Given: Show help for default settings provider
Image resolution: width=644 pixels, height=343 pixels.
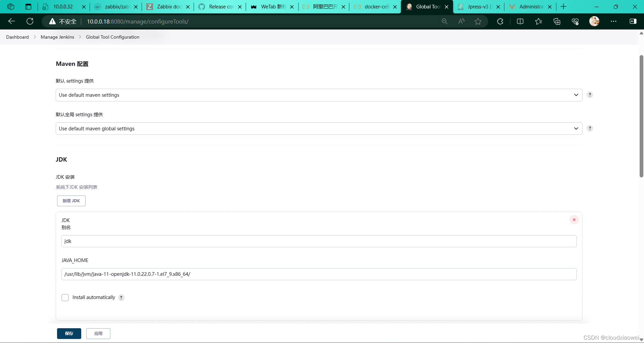Looking at the screenshot, I should (x=590, y=95).
